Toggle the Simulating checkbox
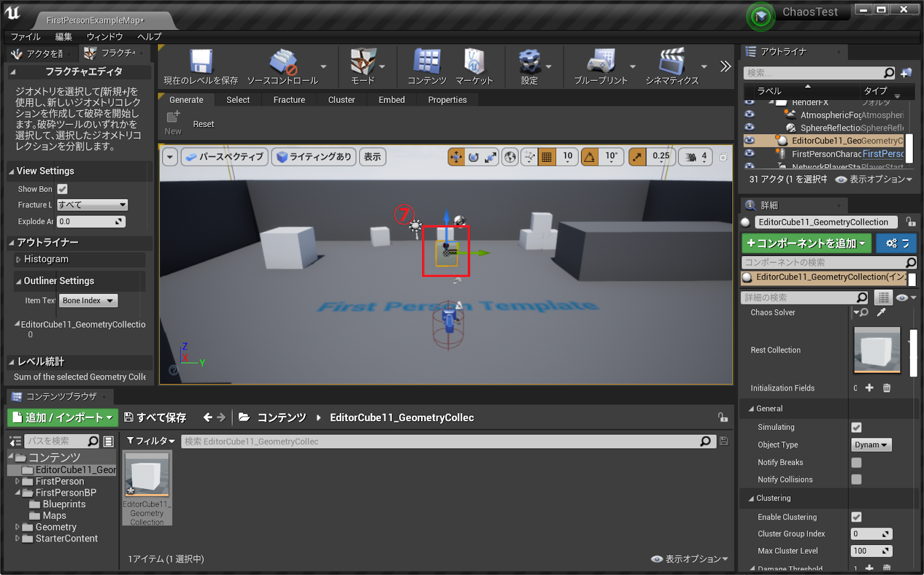924x575 pixels. click(x=856, y=427)
